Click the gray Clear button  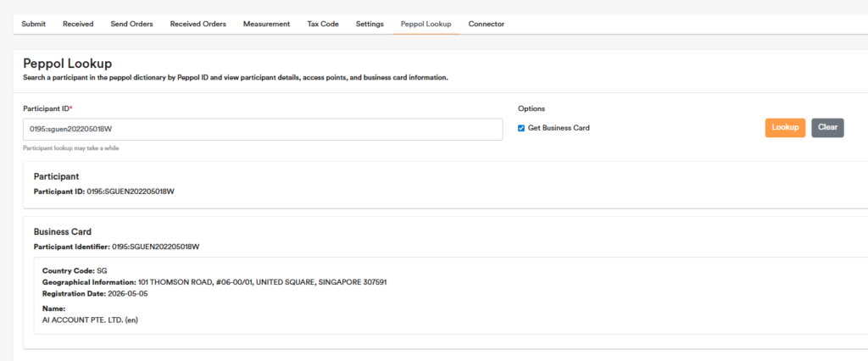coord(827,128)
